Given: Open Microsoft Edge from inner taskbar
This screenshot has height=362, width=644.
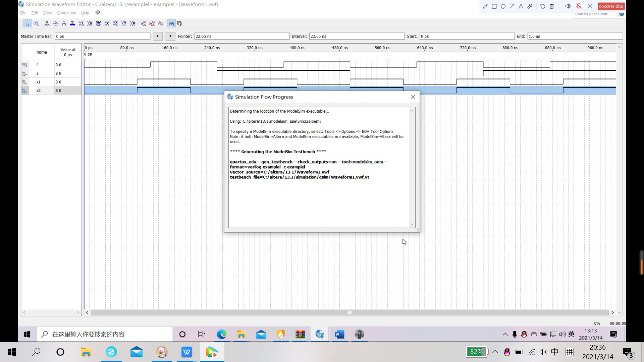Looking at the screenshot, I should coord(221,334).
